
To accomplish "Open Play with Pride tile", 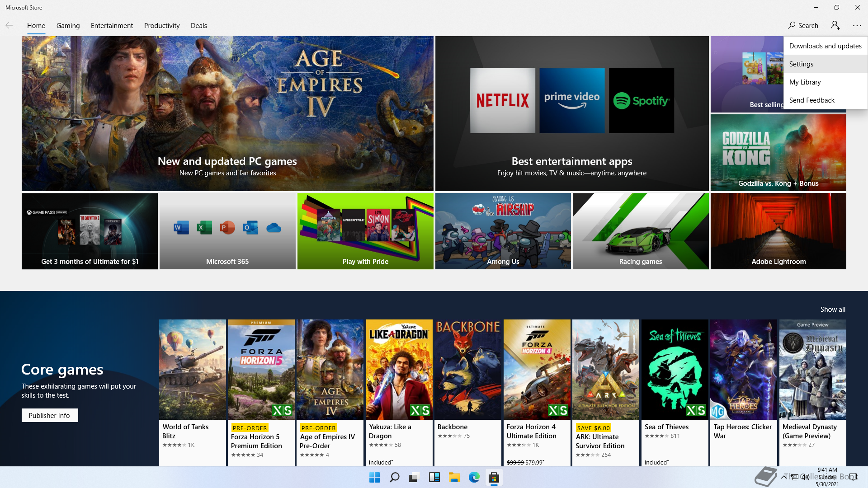I will 365,231.
